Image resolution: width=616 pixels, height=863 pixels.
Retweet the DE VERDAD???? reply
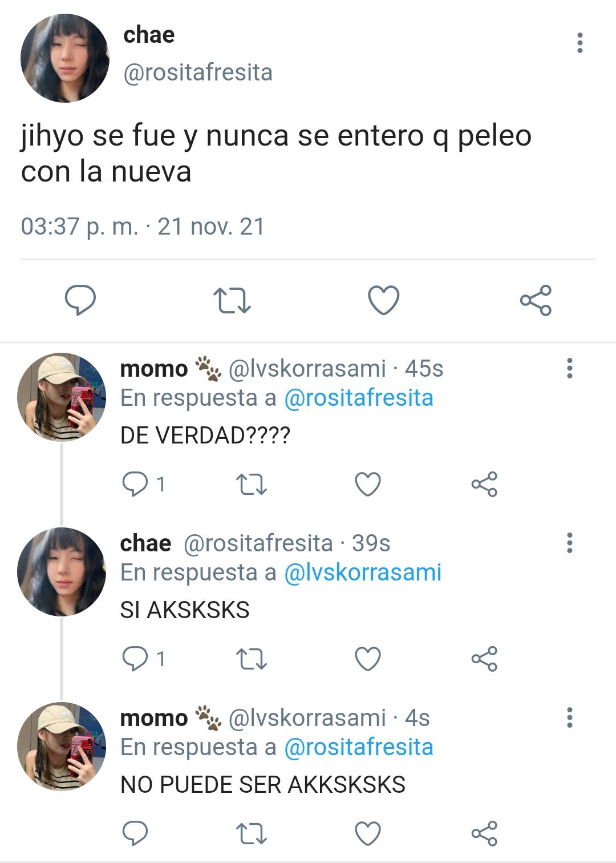tap(252, 485)
